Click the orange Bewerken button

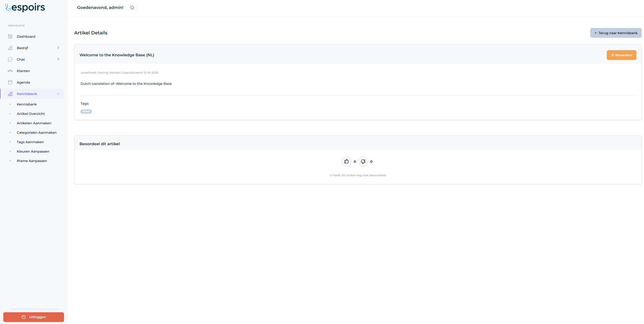point(621,55)
